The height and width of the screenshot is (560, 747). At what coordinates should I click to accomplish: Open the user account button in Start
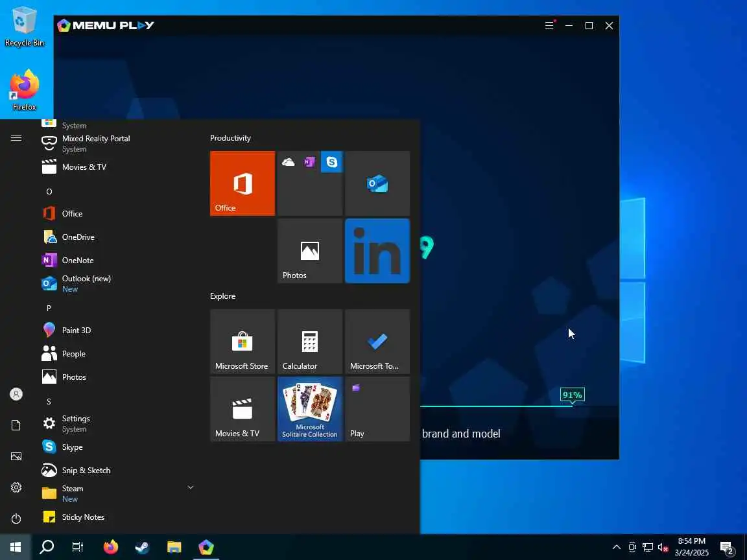[x=16, y=394]
